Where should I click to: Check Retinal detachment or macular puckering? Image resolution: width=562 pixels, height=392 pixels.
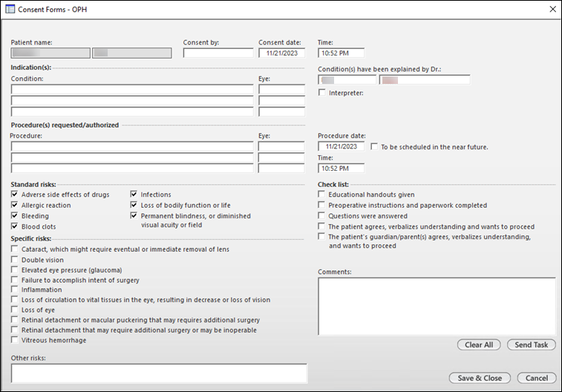pyautogui.click(x=14, y=319)
